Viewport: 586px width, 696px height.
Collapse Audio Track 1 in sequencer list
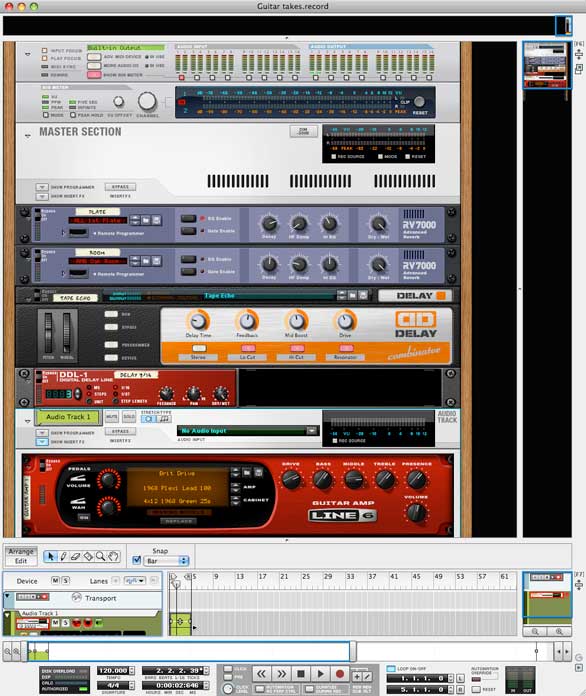point(8,615)
